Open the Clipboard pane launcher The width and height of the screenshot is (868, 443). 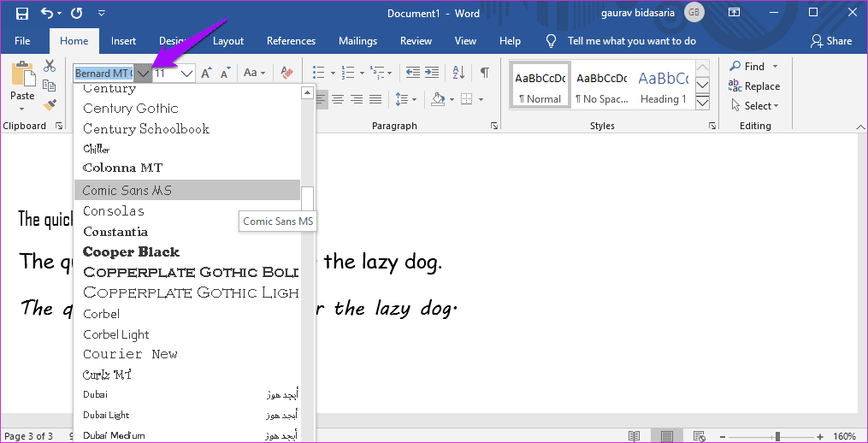[x=59, y=127]
